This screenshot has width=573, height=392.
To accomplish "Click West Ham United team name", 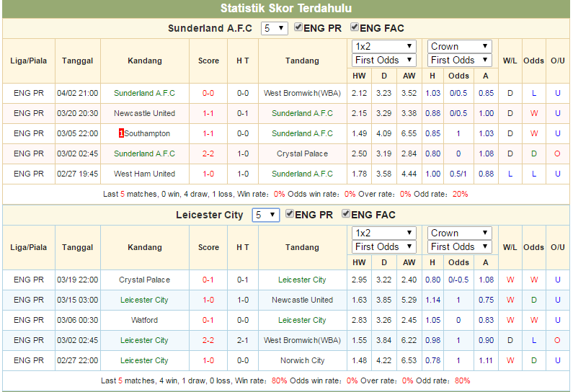I will click(x=144, y=174).
